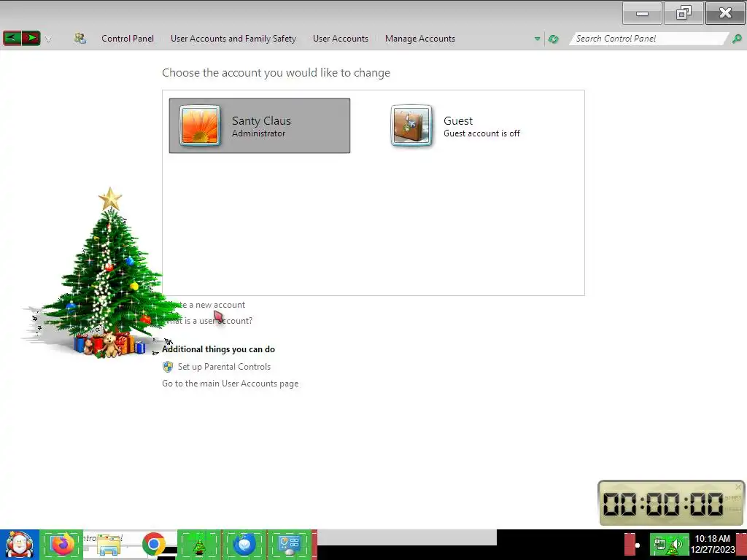Set up Parental Controls

(x=225, y=367)
